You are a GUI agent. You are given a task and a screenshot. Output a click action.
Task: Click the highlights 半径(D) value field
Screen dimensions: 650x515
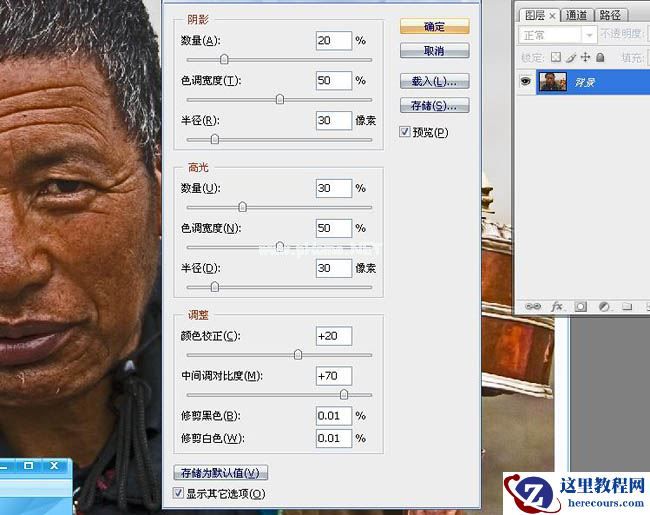(334, 268)
